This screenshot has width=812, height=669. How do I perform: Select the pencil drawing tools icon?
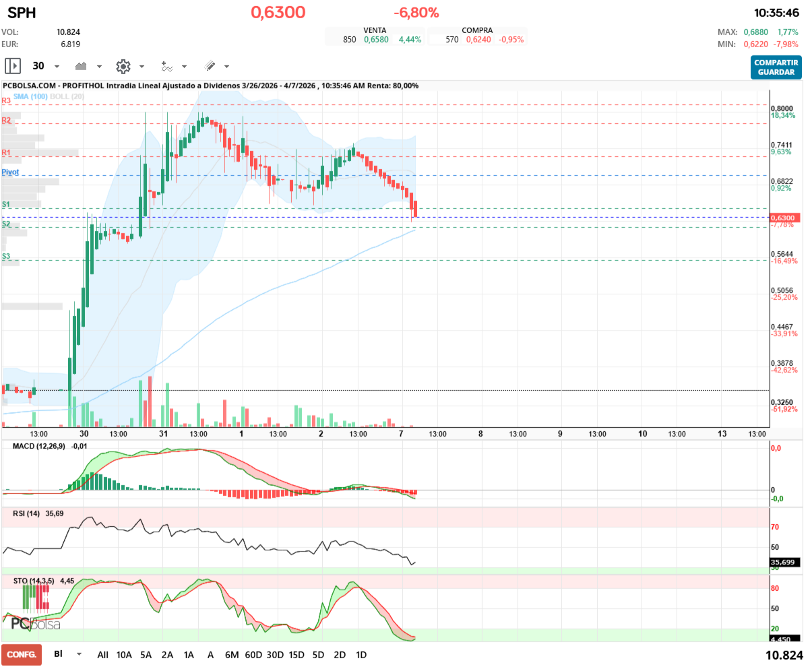point(210,66)
